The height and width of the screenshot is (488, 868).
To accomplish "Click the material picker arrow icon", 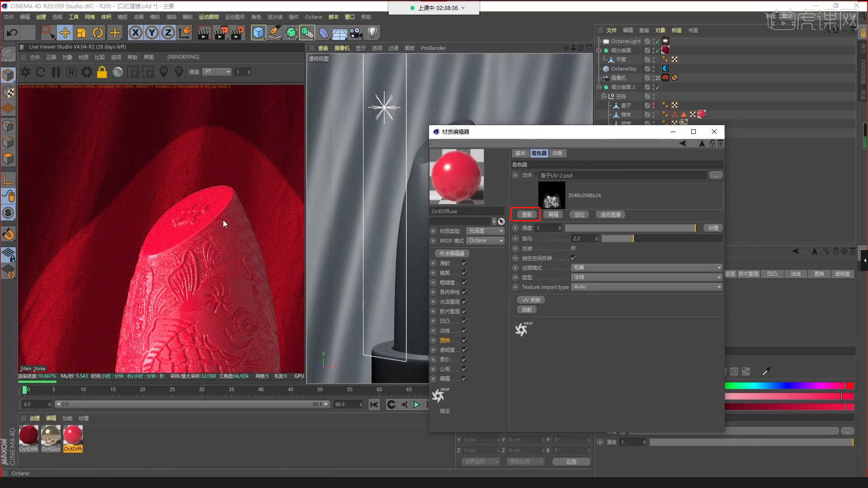I will pyautogui.click(x=501, y=221).
